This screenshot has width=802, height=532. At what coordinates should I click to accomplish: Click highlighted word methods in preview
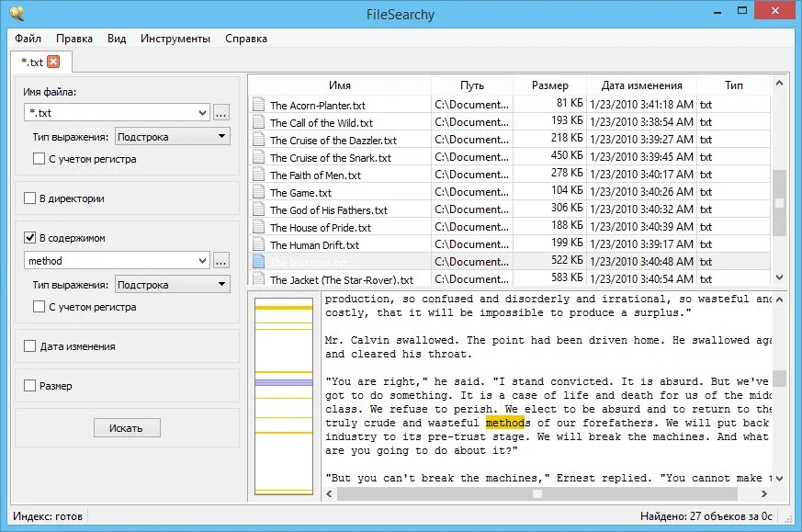tap(508, 423)
